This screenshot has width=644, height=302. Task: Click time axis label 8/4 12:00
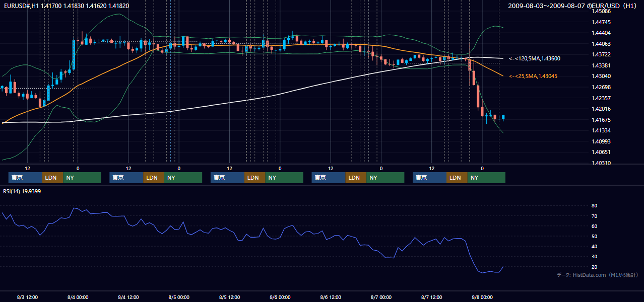tap(128, 297)
